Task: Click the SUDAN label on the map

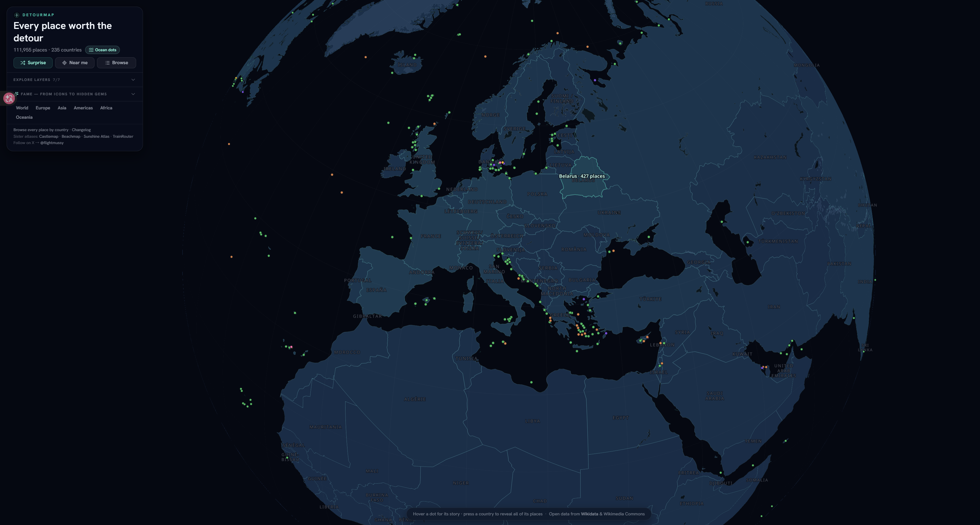Action: pyautogui.click(x=625, y=498)
